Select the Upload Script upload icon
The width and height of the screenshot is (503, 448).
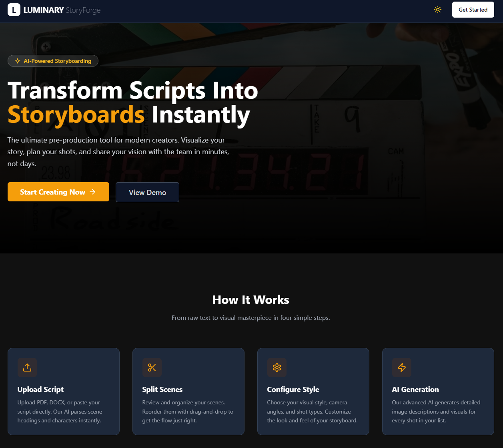pos(27,367)
